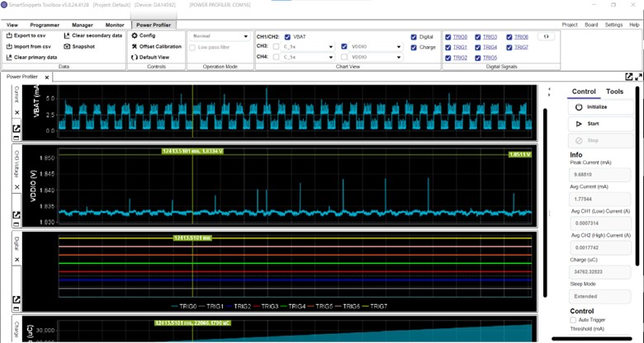644x343 pixels.
Task: Click the SmartSnippets Toolbox app icon
Action: pos(4,5)
